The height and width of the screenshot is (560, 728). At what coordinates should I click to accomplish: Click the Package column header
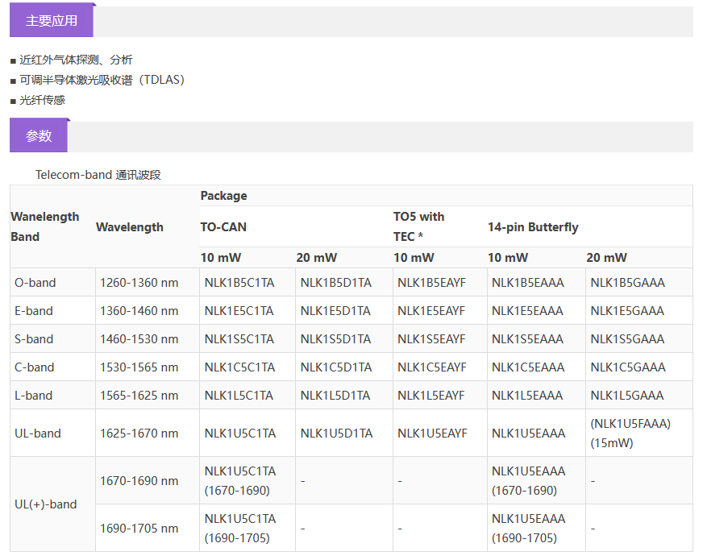click(223, 196)
